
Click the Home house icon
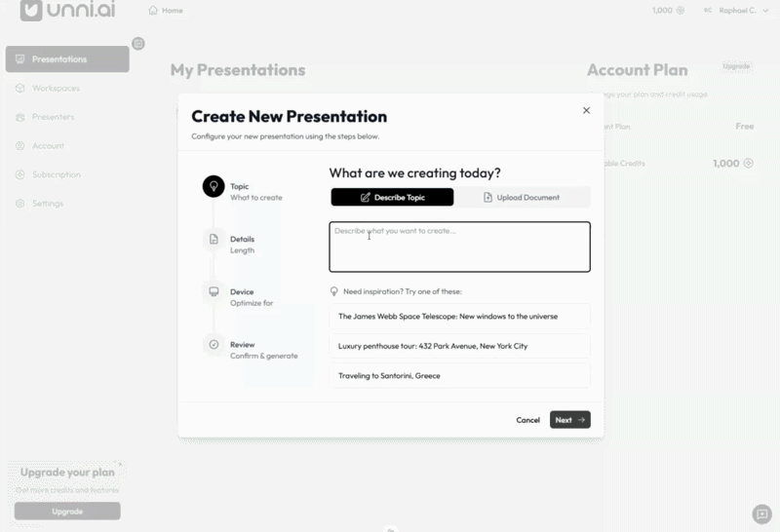coord(153,11)
